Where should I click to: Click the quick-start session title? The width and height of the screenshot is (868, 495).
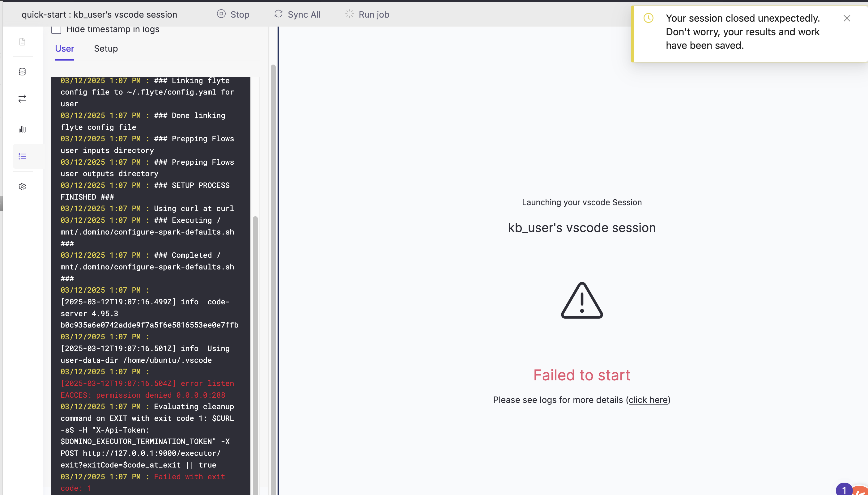[x=99, y=14]
